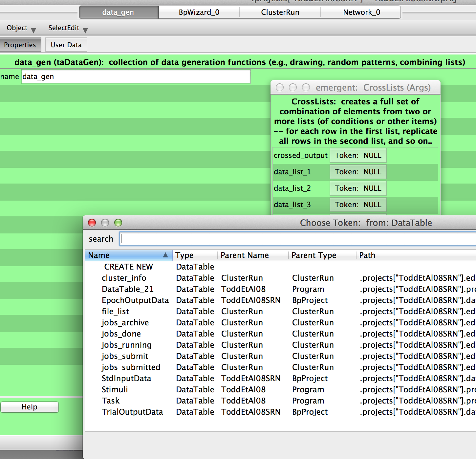The image size is (476, 459).
Task: Select the jobs_archive row
Action: click(x=281, y=322)
